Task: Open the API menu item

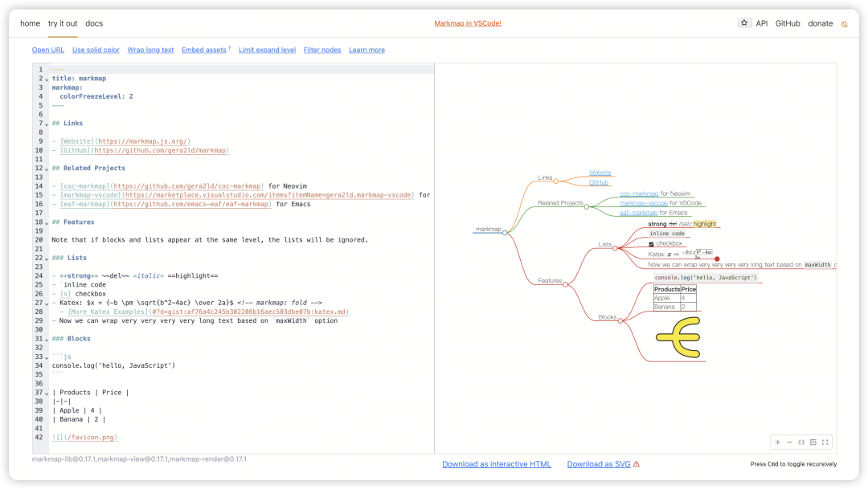Action: [762, 23]
